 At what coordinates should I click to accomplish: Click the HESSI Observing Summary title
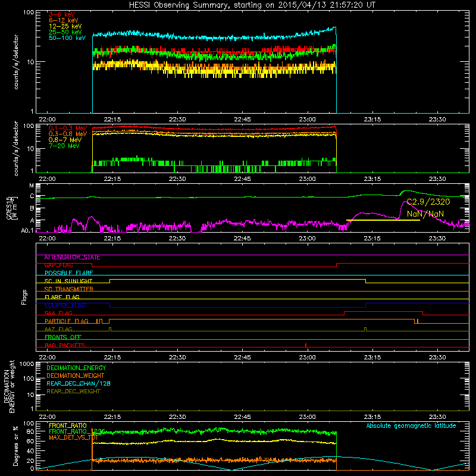(x=252, y=5)
